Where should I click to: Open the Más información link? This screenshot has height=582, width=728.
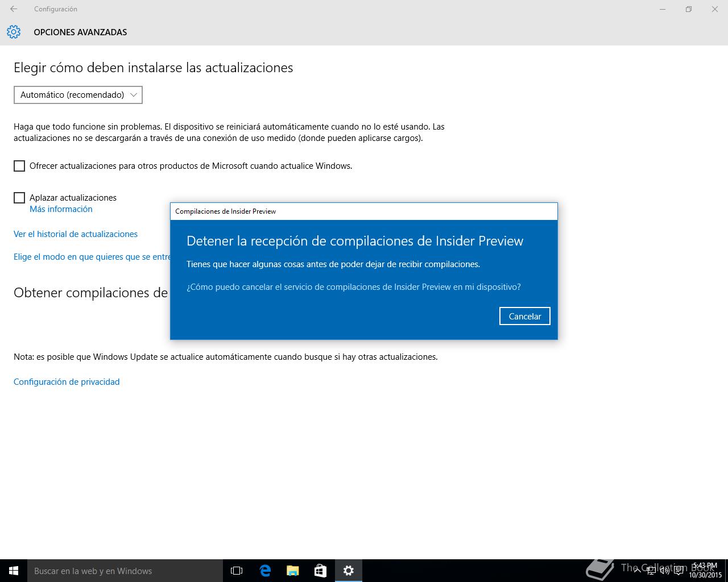tap(61, 209)
